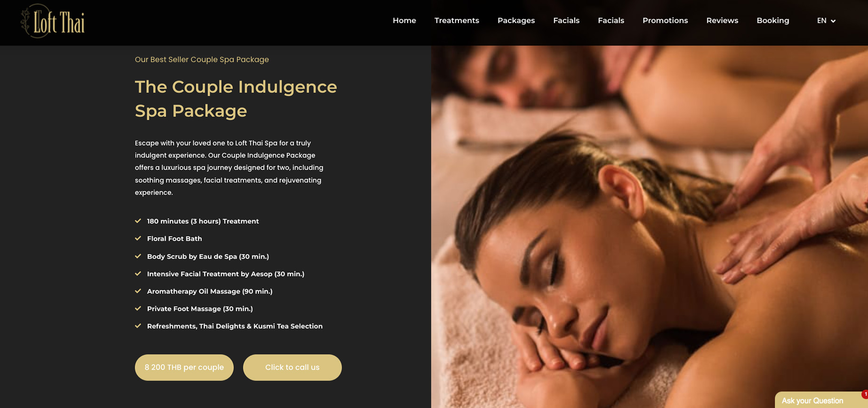The height and width of the screenshot is (408, 868).
Task: Go to the Treatments menu
Action: [457, 21]
